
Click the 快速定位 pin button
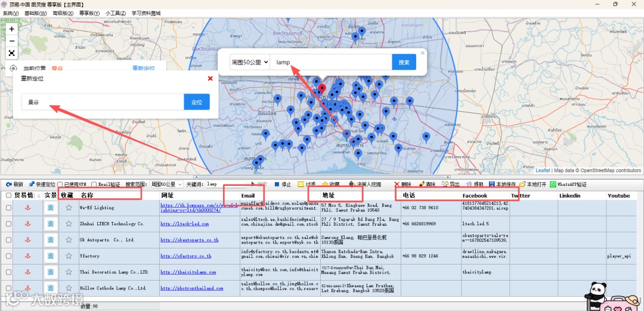42,185
